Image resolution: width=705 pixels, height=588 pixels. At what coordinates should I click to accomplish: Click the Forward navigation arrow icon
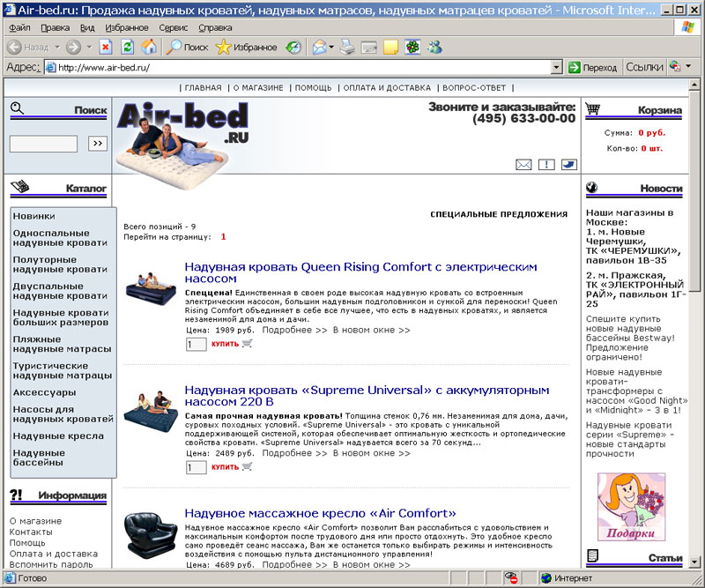point(73,47)
